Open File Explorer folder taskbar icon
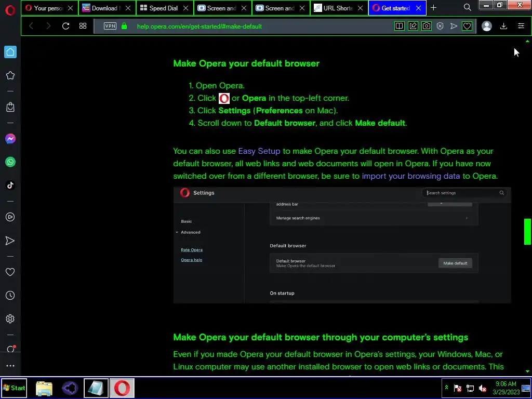Screen dimensions: 532x399 44,388
